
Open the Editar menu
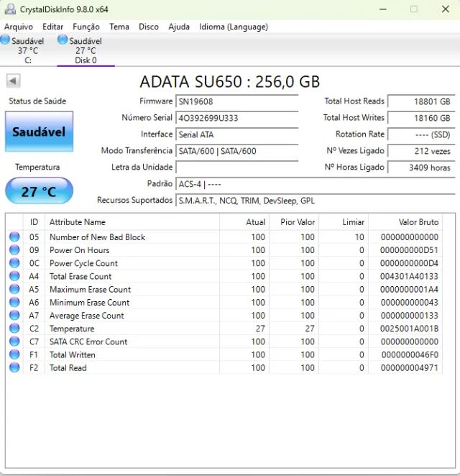pyautogui.click(x=52, y=27)
